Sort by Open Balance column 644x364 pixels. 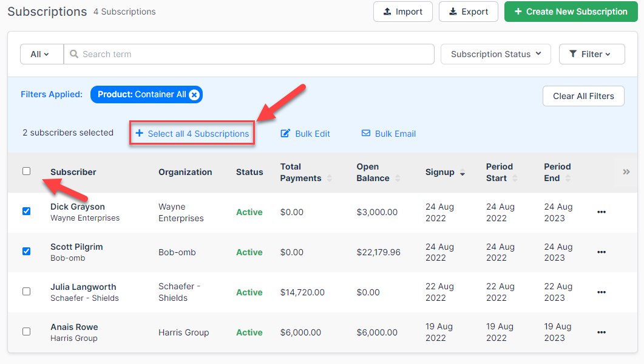[398, 178]
